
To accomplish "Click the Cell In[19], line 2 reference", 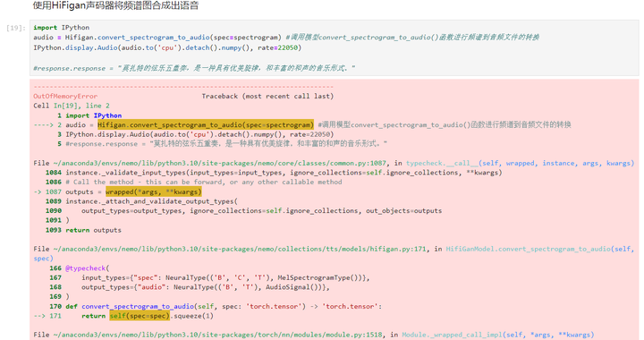I will pyautogui.click(x=72, y=106).
